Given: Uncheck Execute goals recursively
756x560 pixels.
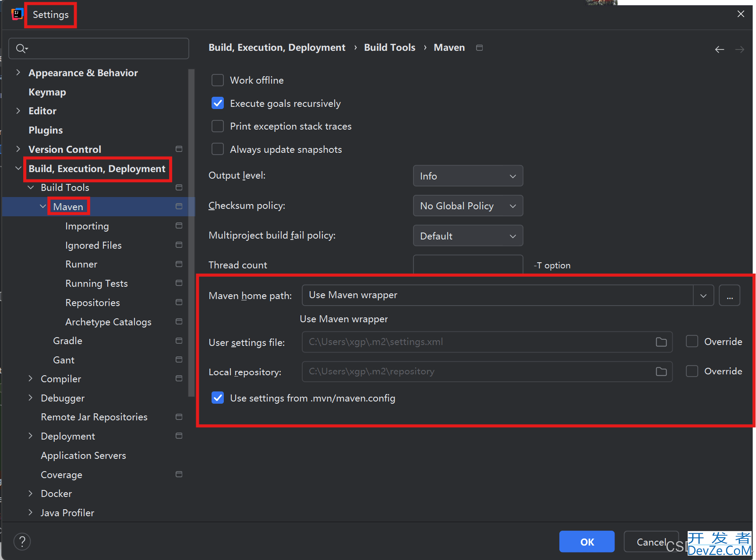Looking at the screenshot, I should click(218, 103).
